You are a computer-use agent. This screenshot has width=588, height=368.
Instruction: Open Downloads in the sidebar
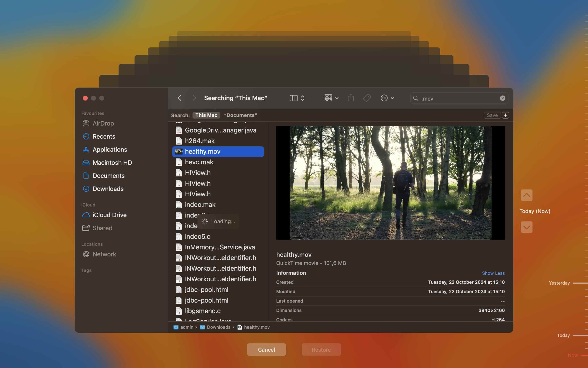[108, 189]
